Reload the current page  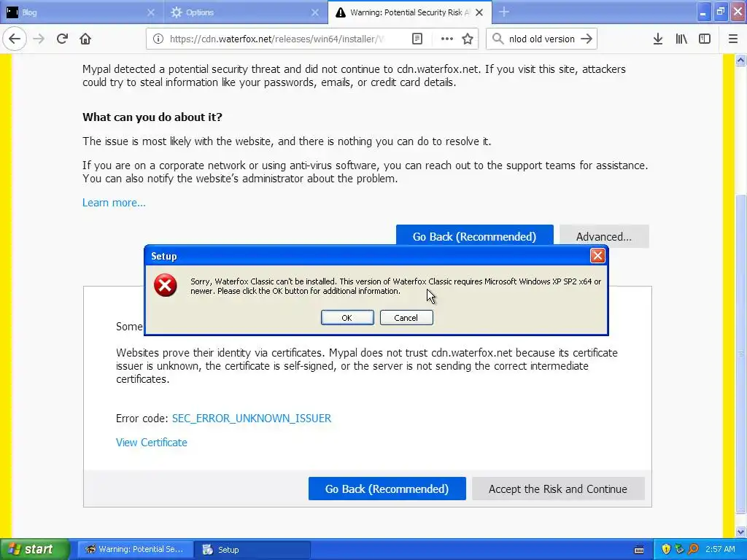click(x=62, y=39)
